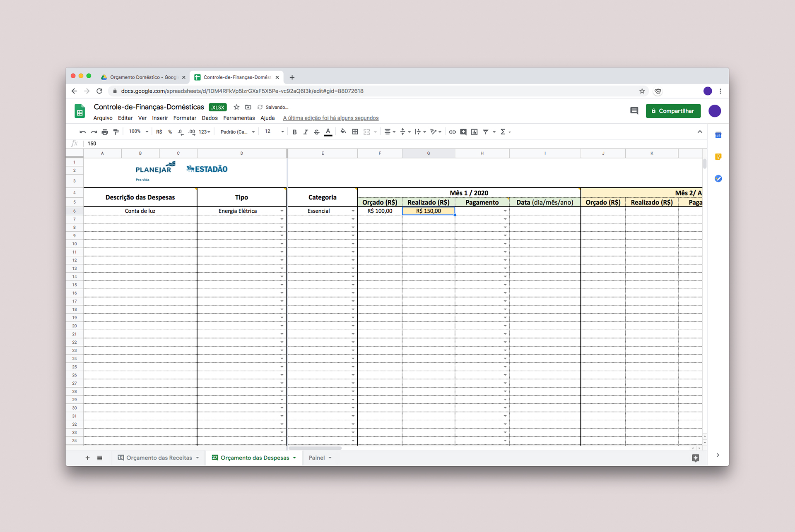Select the paint format tool
The width and height of the screenshot is (795, 532).
pyautogui.click(x=116, y=132)
